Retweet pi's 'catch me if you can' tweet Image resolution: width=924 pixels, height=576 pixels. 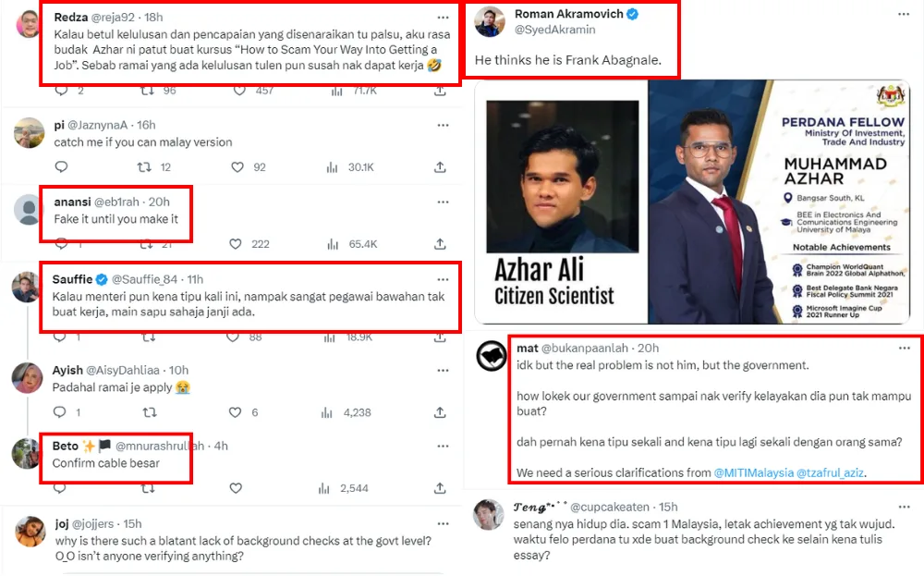click(x=146, y=167)
